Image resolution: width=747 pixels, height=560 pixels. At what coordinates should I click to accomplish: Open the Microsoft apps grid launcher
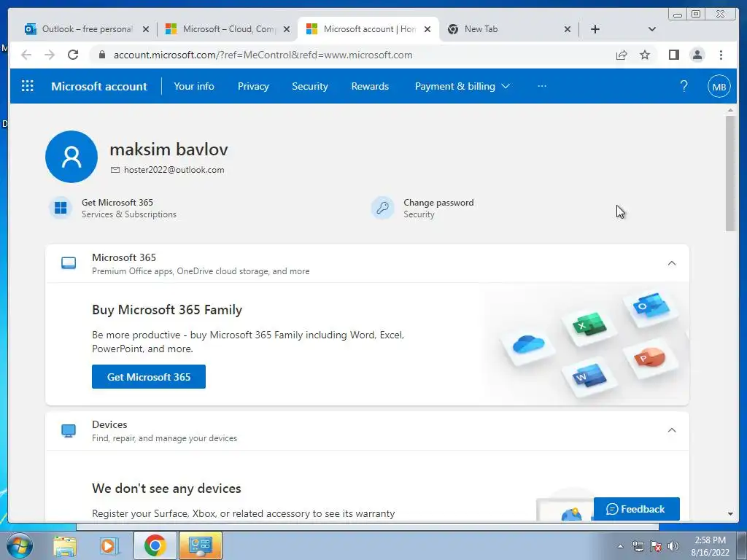click(x=28, y=86)
